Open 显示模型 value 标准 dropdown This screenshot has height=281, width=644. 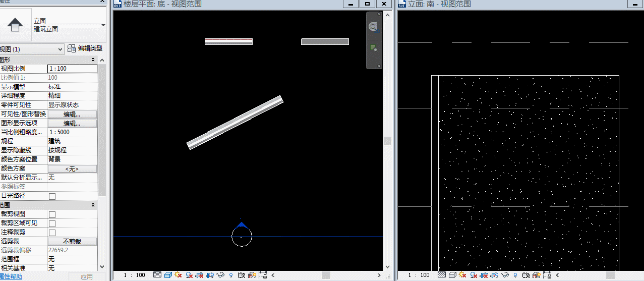pos(72,87)
